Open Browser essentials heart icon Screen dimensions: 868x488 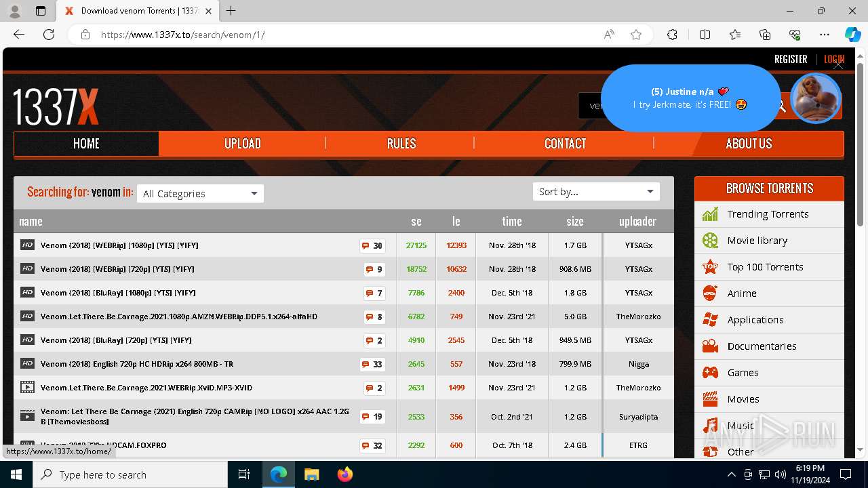tap(795, 35)
